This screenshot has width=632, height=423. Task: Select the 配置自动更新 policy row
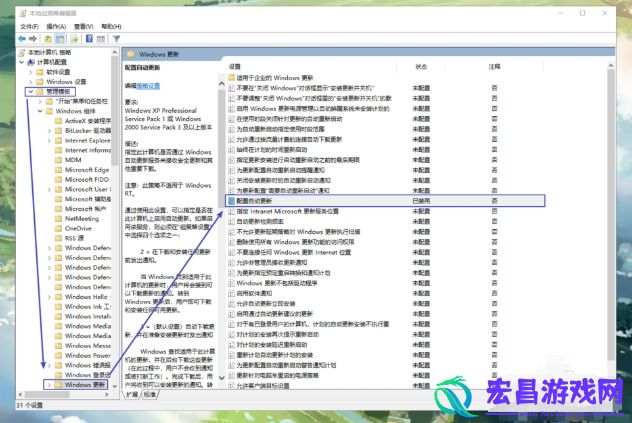pyautogui.click(x=385, y=201)
